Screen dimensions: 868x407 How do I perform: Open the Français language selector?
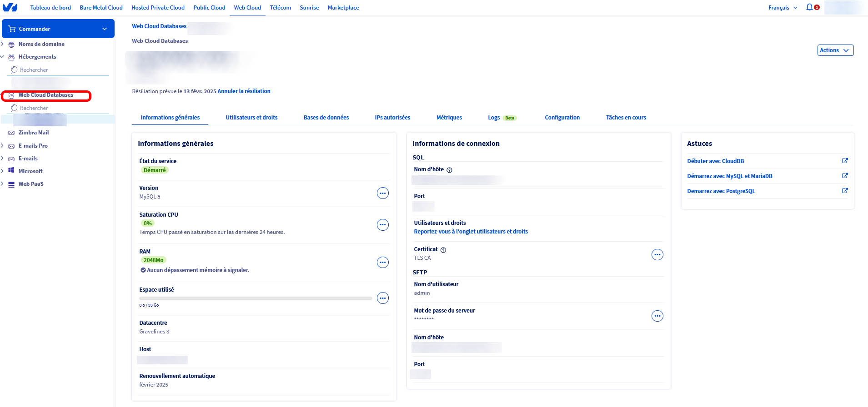click(782, 8)
